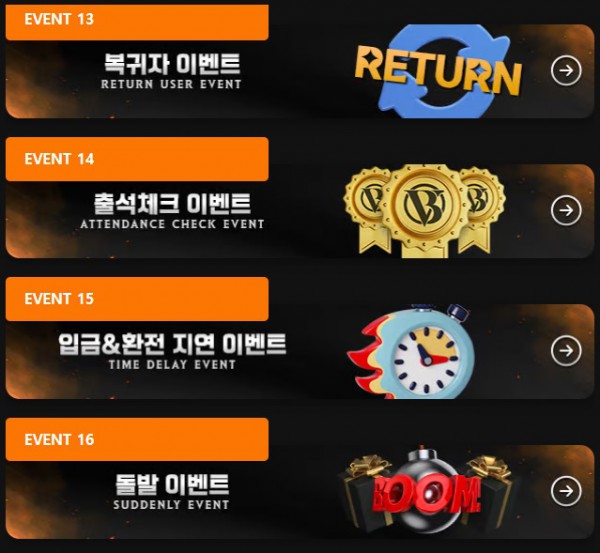Click the blue RETURN logo graphic

click(439, 71)
